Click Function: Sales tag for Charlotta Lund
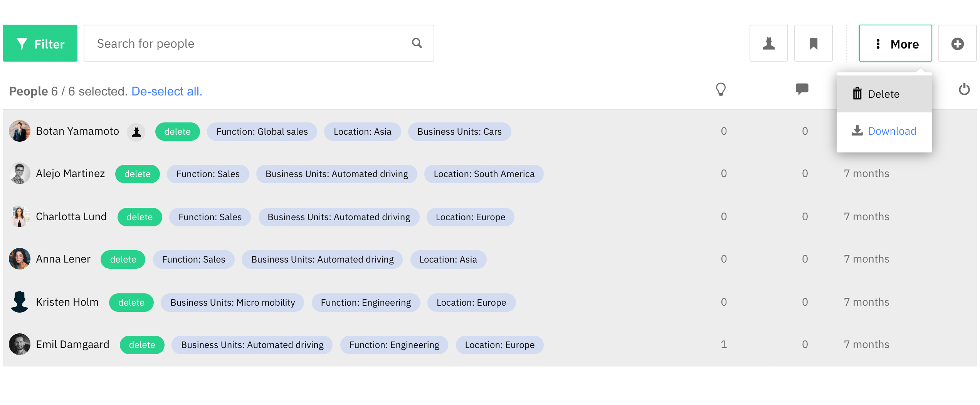The height and width of the screenshot is (405, 980). (x=210, y=217)
